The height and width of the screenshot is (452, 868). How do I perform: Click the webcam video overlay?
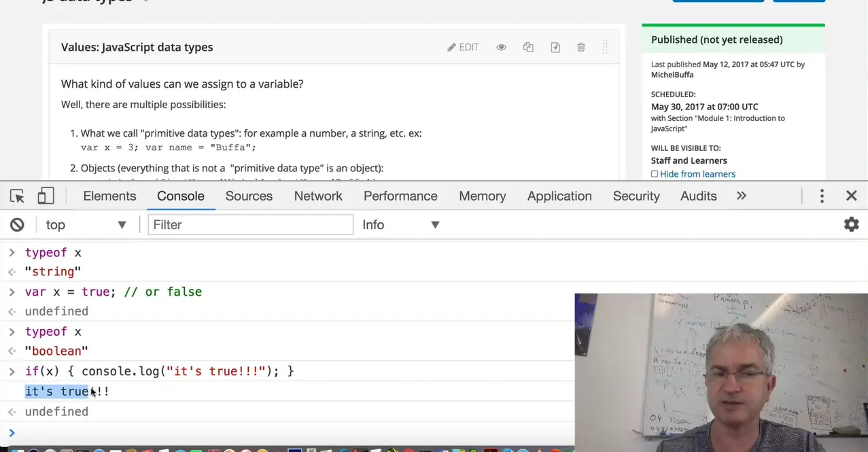(721, 372)
